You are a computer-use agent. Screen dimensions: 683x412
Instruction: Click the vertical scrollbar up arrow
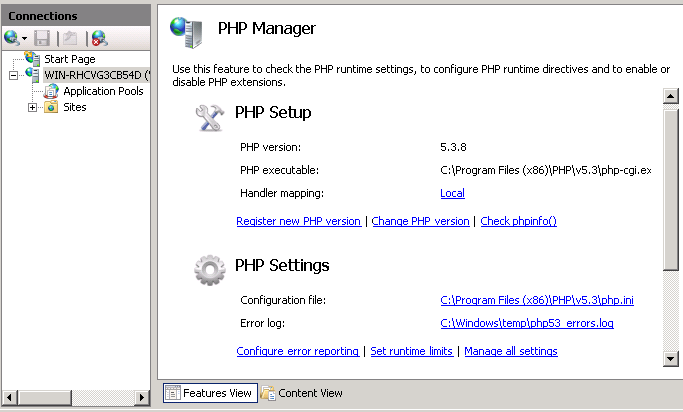pyautogui.click(x=670, y=96)
